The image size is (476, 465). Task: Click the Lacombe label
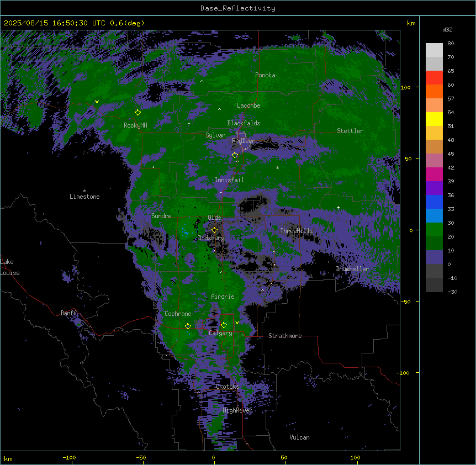(x=248, y=105)
